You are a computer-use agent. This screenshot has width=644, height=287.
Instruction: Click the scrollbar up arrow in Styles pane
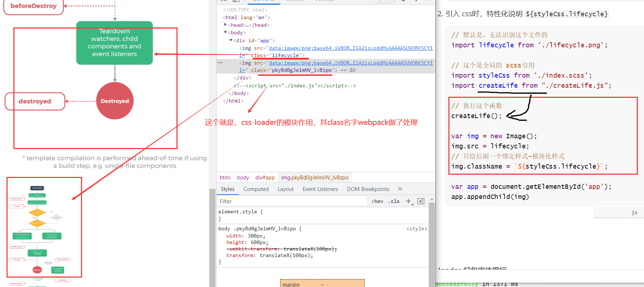(432, 199)
